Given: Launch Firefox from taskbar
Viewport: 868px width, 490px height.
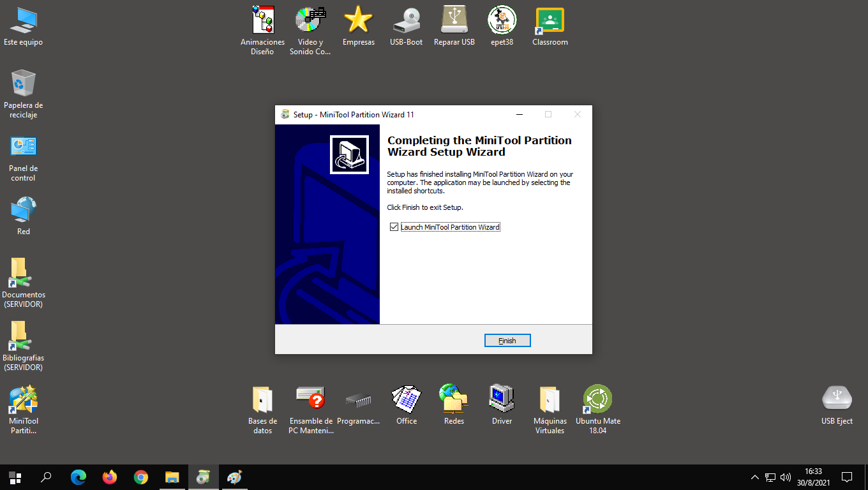Looking at the screenshot, I should tap(110, 477).
